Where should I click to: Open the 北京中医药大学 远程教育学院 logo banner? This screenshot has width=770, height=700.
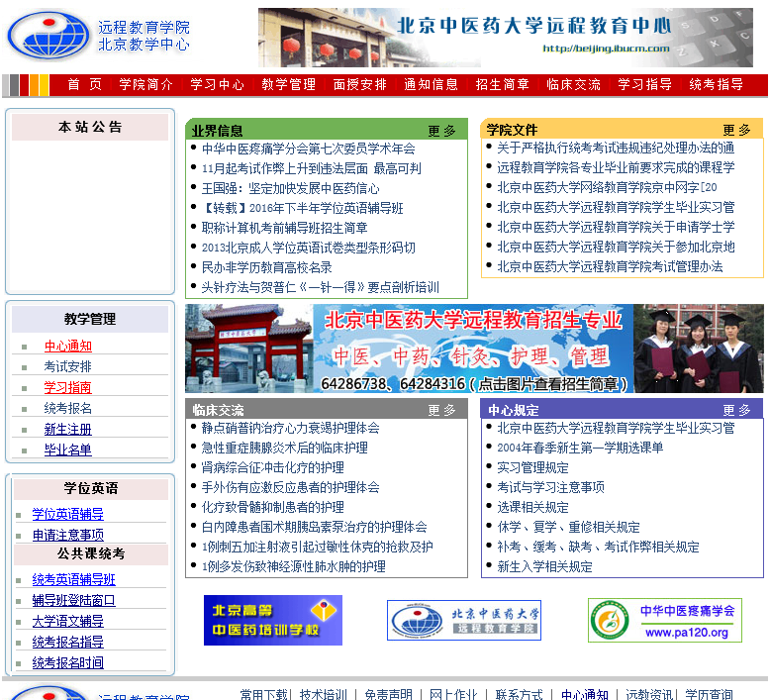pyautogui.click(x=464, y=620)
